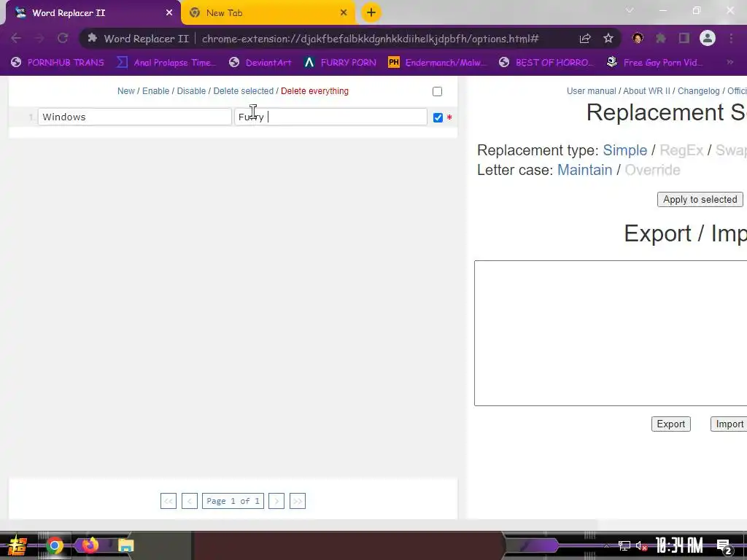Screen dimensions: 747x560
Task: Click the address bar URL
Action: point(370,39)
